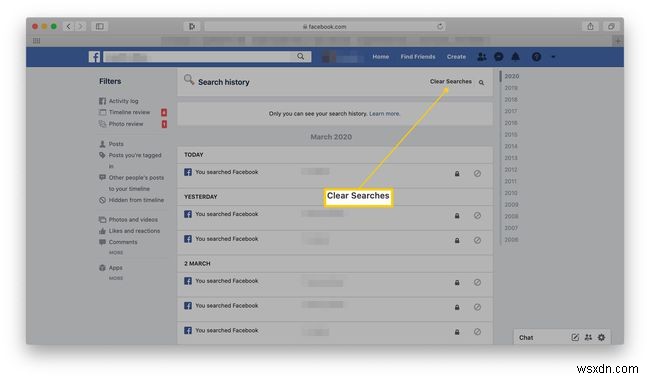Image resolution: width=650 pixels, height=379 pixels.
Task: Go to Home in the Facebook header
Action: (x=381, y=57)
